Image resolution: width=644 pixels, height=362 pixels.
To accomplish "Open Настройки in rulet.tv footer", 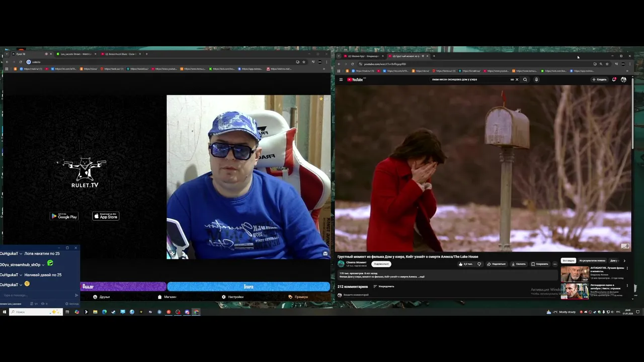I will click(x=233, y=297).
